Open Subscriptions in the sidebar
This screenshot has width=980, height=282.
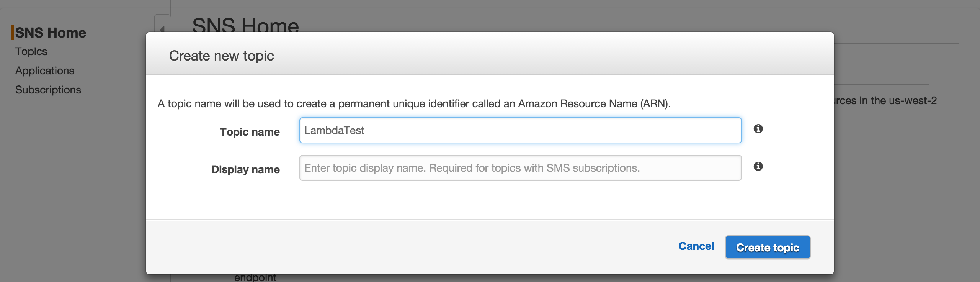click(48, 90)
